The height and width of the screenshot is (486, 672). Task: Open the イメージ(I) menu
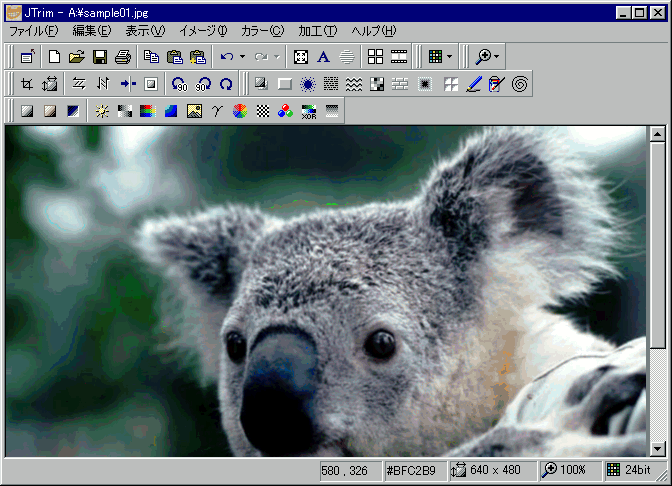coord(203,31)
